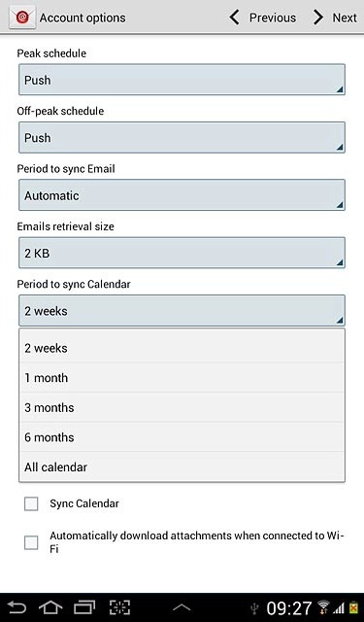Go back with the Previous button
364x622 pixels.
pos(263,17)
